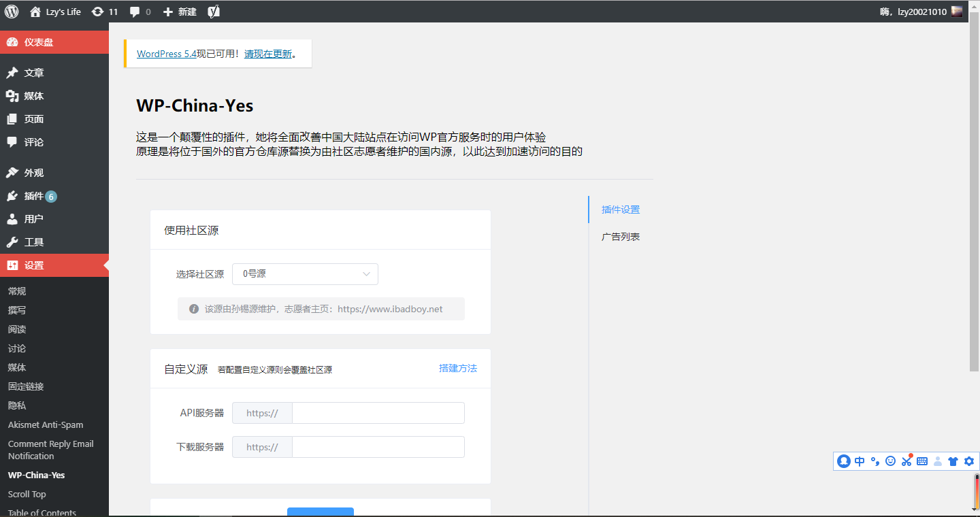Click the blue submit button at bottom
Image resolution: width=980 pixels, height=517 pixels.
coord(321,512)
